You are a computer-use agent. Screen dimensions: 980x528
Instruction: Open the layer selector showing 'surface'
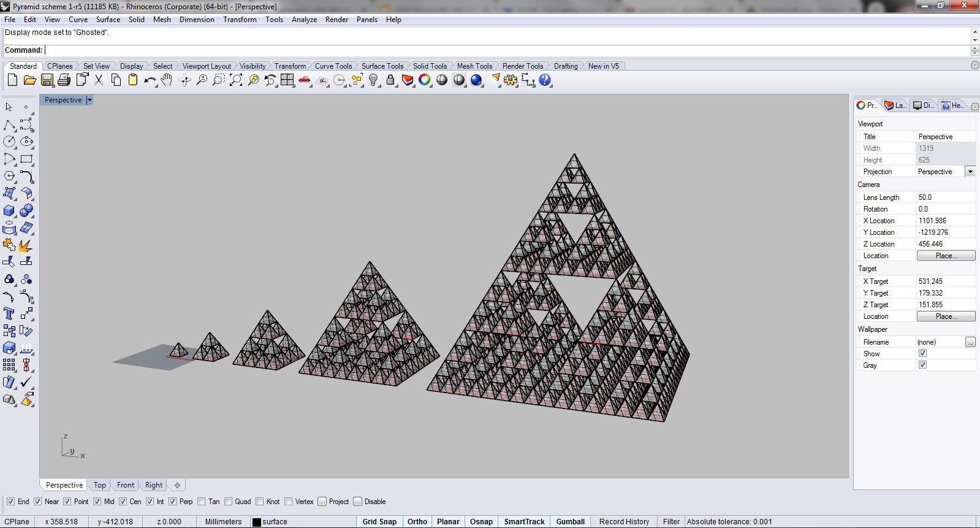(275, 522)
